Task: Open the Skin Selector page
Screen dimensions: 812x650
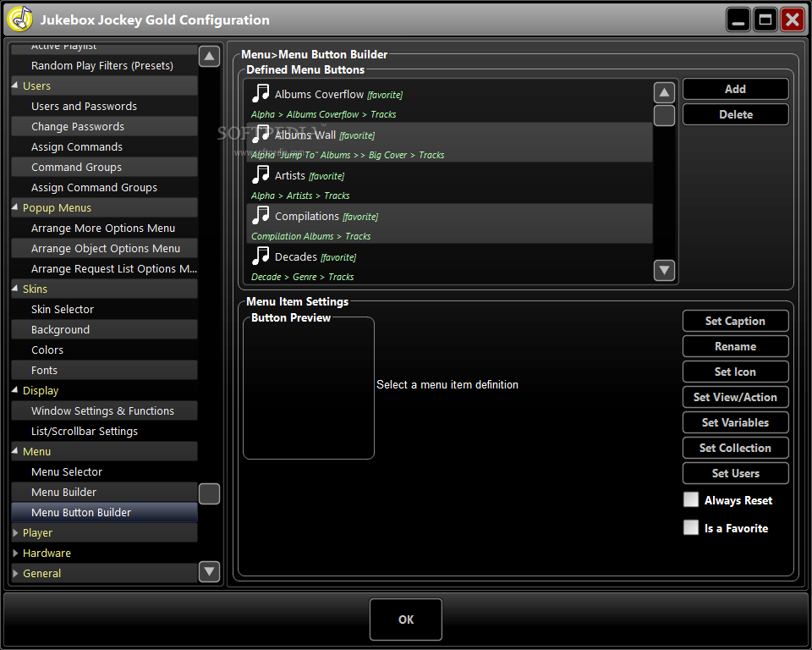Action: (x=104, y=309)
